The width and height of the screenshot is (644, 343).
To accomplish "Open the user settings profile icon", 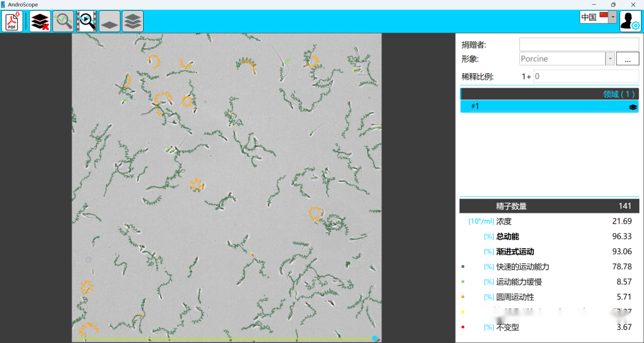I will pyautogui.click(x=630, y=21).
